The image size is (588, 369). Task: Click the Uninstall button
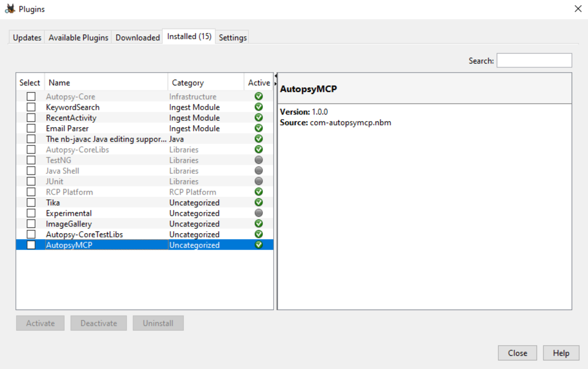pos(158,323)
